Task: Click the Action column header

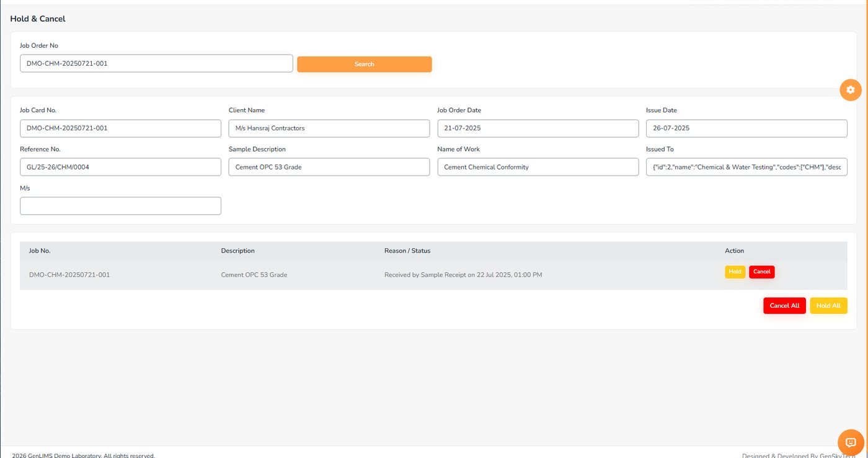Action: [x=734, y=251]
